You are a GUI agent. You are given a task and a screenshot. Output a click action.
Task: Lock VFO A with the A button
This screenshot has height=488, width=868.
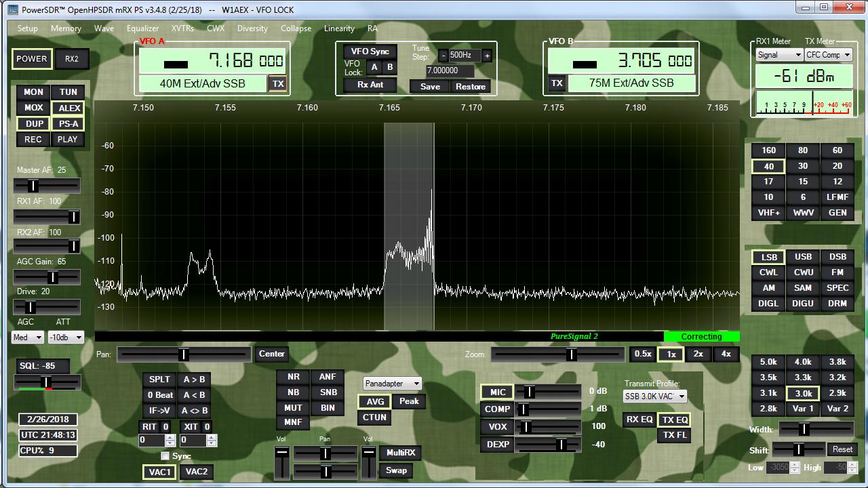[374, 67]
